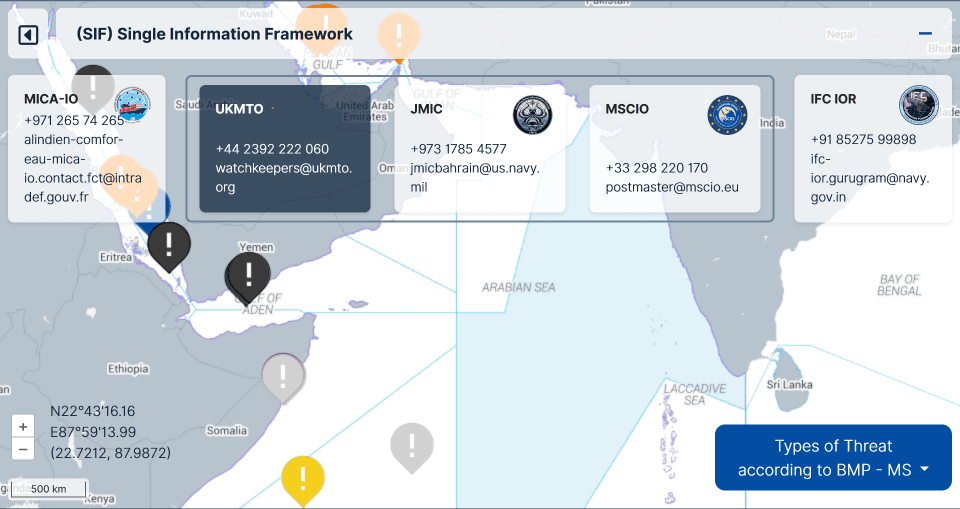
Task: Zoom out on the map
Action: click(x=23, y=449)
